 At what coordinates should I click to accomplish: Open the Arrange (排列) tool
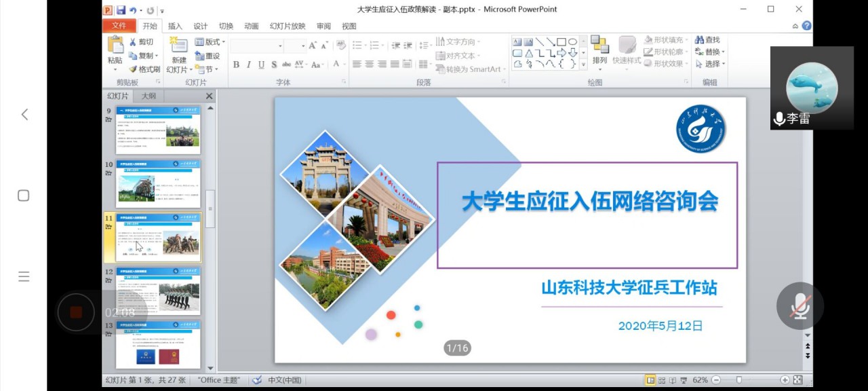(x=599, y=50)
